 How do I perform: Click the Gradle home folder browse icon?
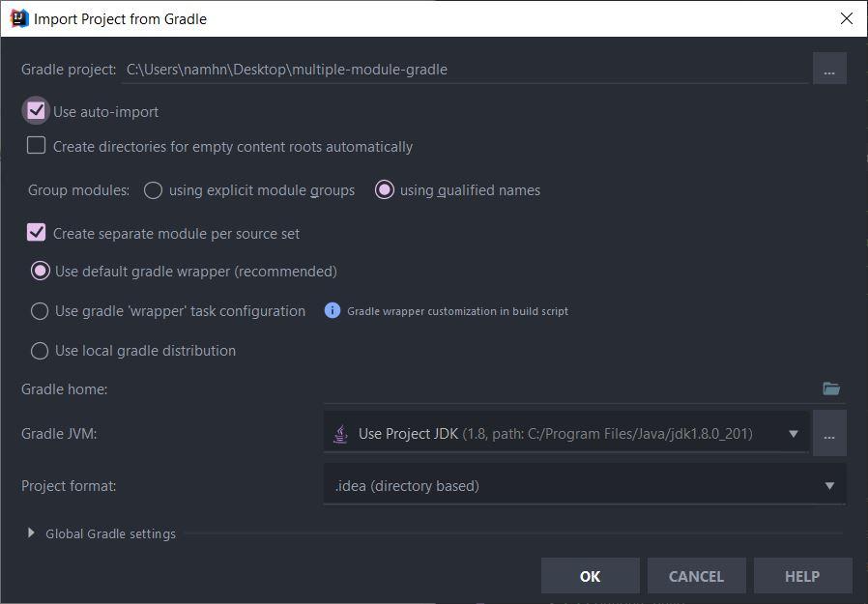click(831, 388)
